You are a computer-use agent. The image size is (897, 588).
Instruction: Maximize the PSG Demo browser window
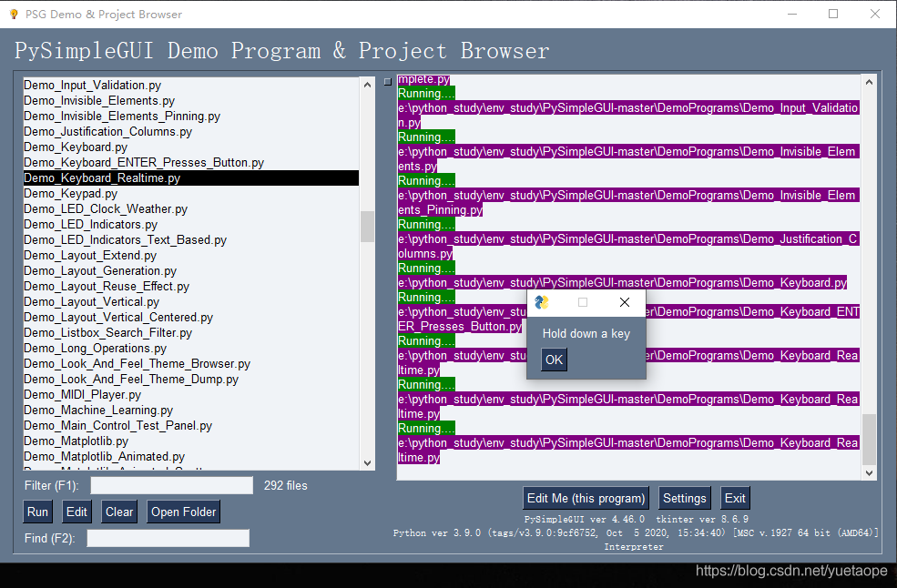[833, 14]
